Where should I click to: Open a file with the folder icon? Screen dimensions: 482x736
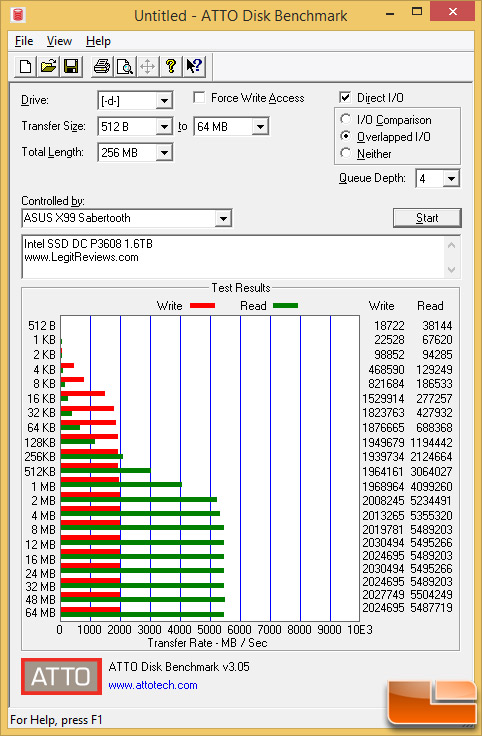click(x=48, y=66)
